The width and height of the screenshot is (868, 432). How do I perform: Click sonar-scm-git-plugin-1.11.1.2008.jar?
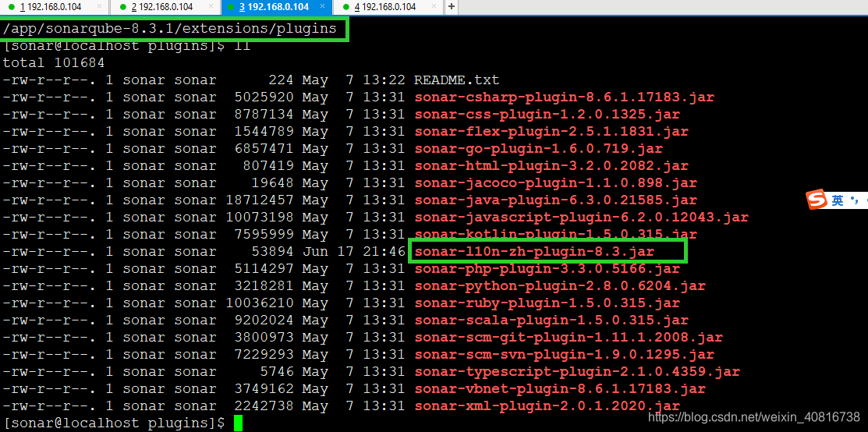point(569,338)
